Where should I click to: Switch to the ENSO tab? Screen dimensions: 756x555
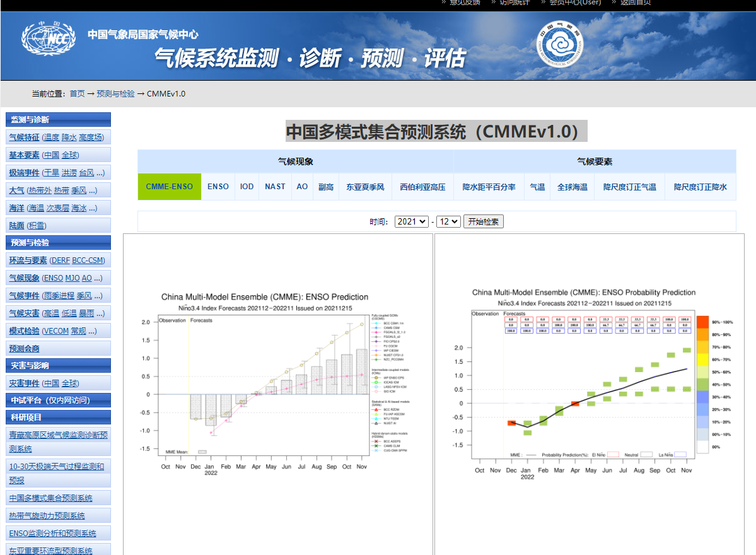click(218, 187)
